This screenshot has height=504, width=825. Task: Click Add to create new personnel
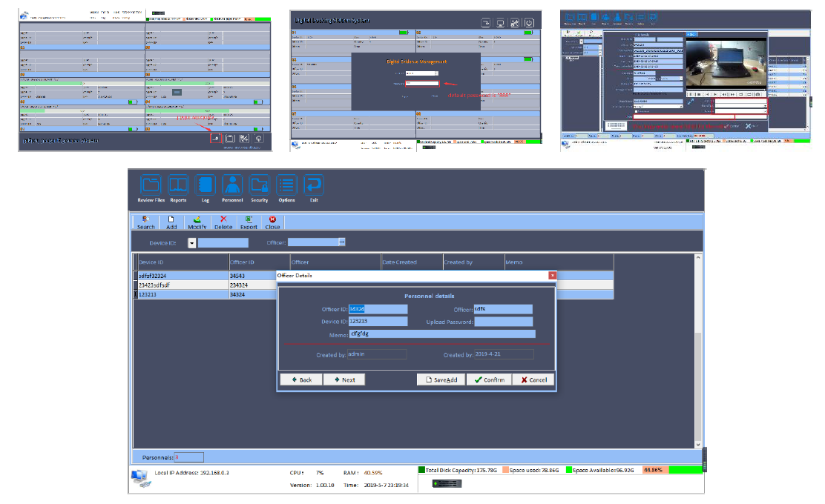171,222
